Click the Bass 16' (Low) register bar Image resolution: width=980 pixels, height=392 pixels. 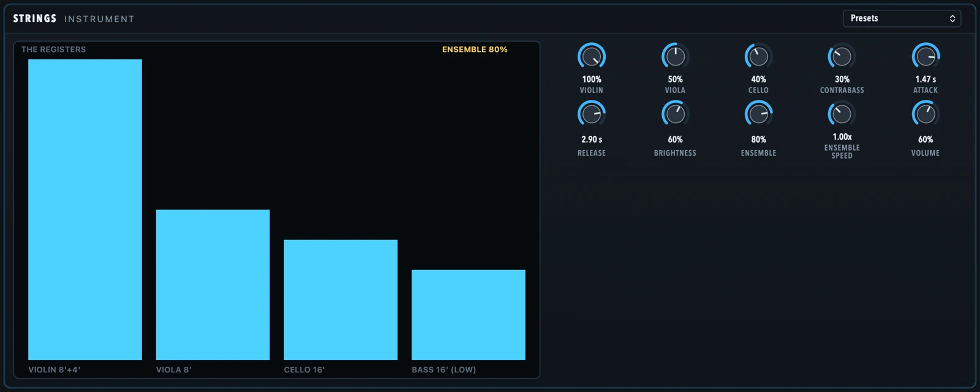click(x=469, y=315)
